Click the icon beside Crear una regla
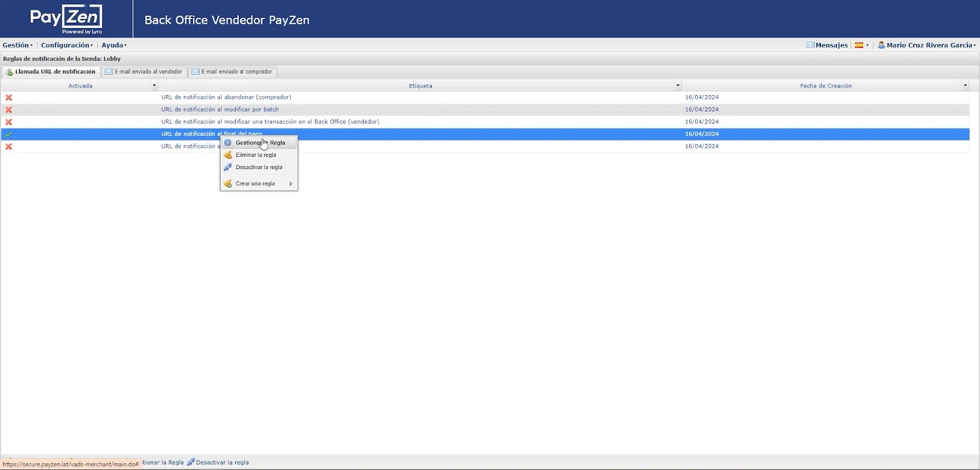980x470 pixels. (228, 184)
